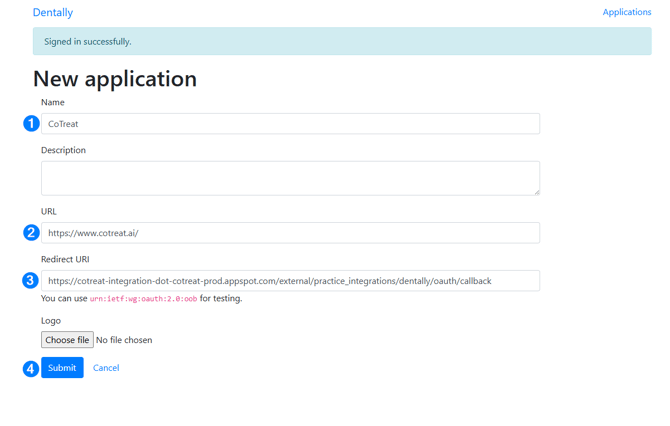Click the 'Signed in successfully' alert banner

[341, 42]
